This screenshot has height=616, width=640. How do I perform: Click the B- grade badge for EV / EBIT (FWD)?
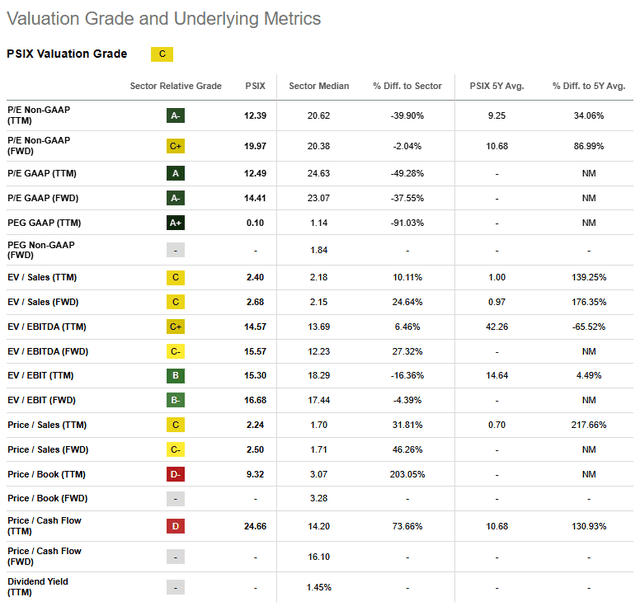click(176, 401)
